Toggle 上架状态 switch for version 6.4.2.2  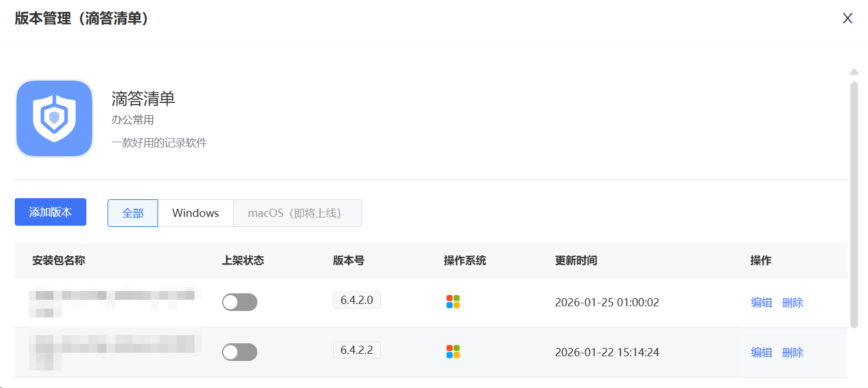point(240,352)
